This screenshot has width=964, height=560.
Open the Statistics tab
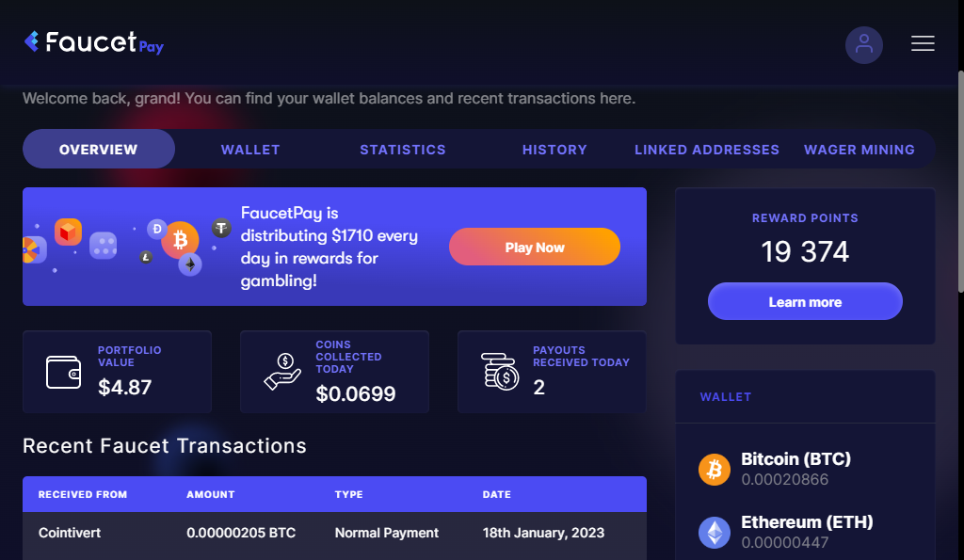(x=403, y=150)
